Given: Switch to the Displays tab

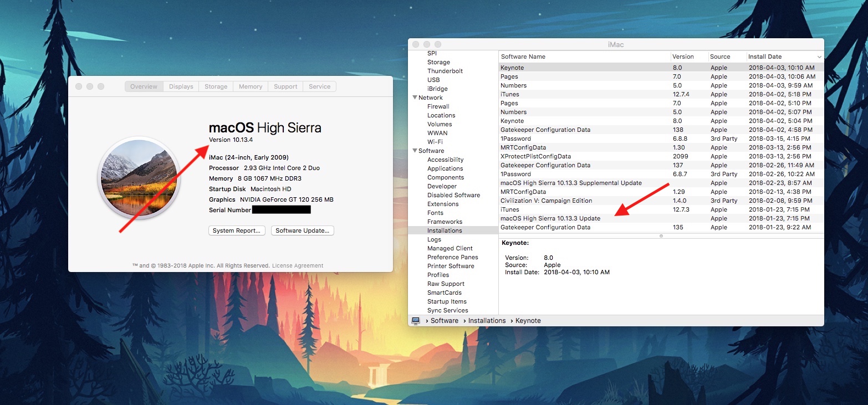Looking at the screenshot, I should 181,86.
